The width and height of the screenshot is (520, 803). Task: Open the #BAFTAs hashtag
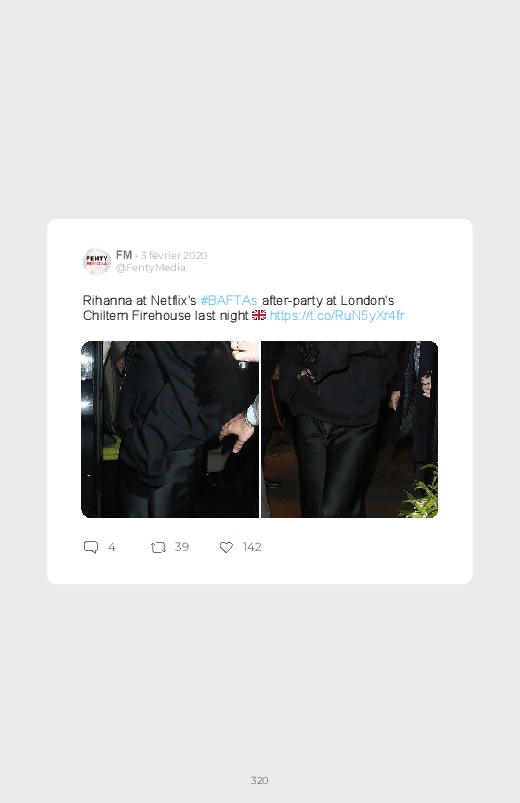click(228, 300)
